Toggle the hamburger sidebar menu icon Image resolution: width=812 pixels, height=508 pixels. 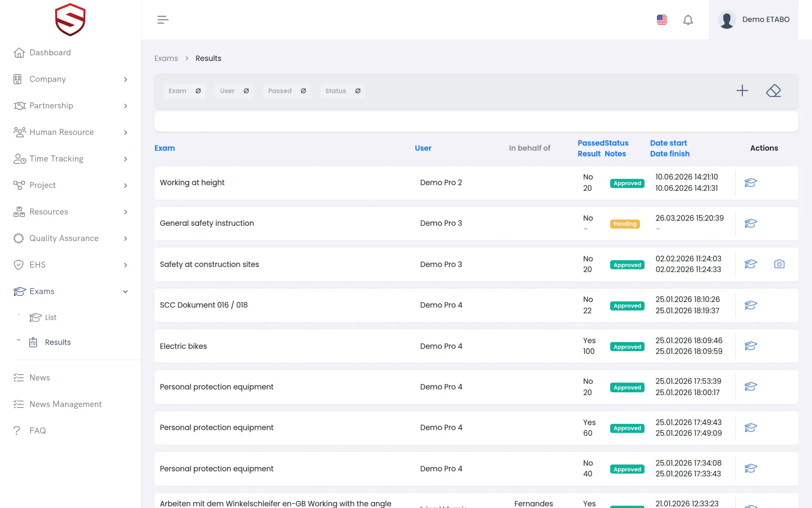pos(163,19)
